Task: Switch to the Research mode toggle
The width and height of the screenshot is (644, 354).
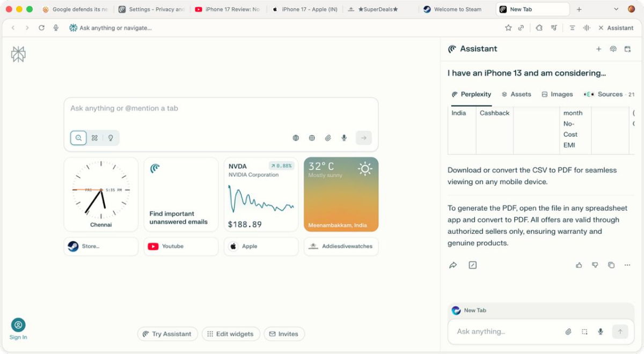Action: point(94,138)
